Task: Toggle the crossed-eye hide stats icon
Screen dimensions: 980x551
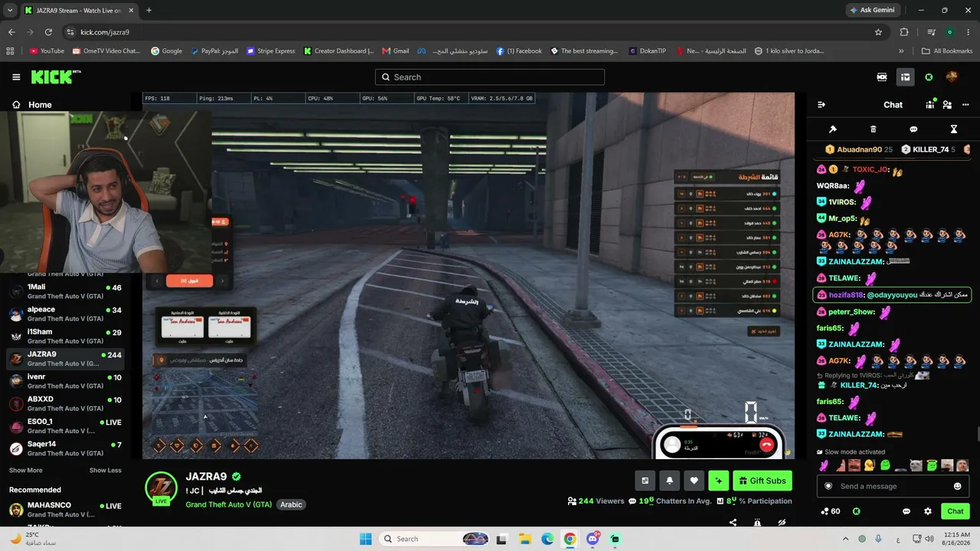Action: click(x=782, y=523)
